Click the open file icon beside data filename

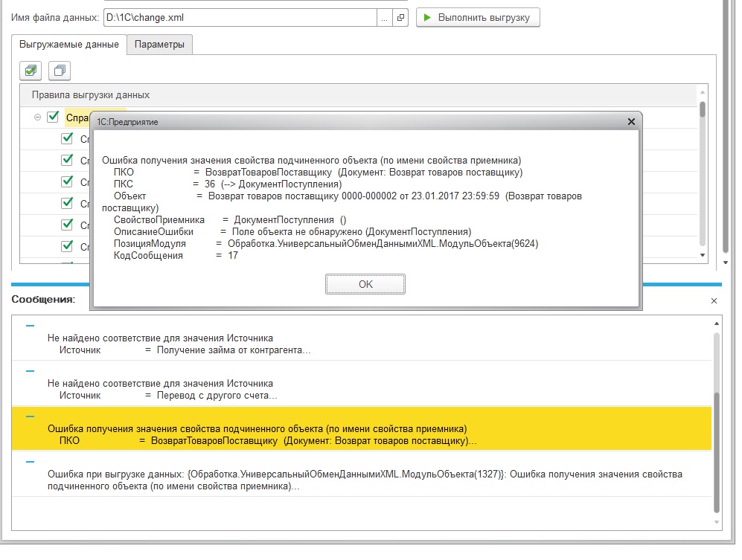400,18
